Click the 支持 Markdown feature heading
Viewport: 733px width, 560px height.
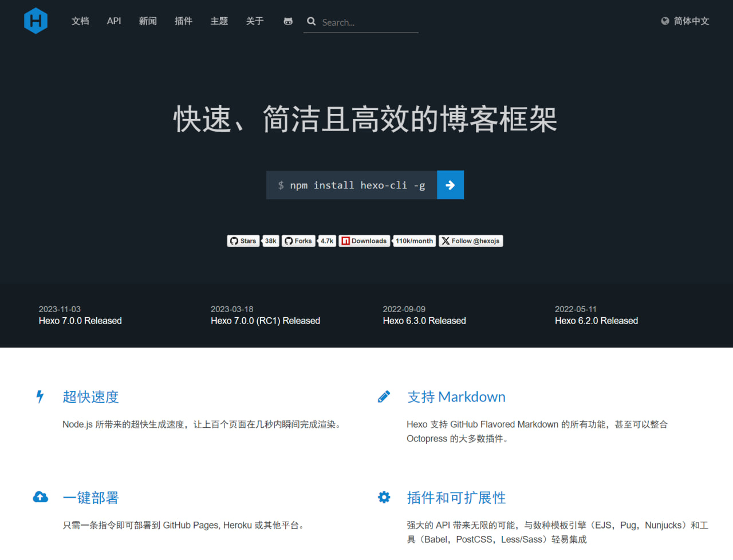coord(456,397)
